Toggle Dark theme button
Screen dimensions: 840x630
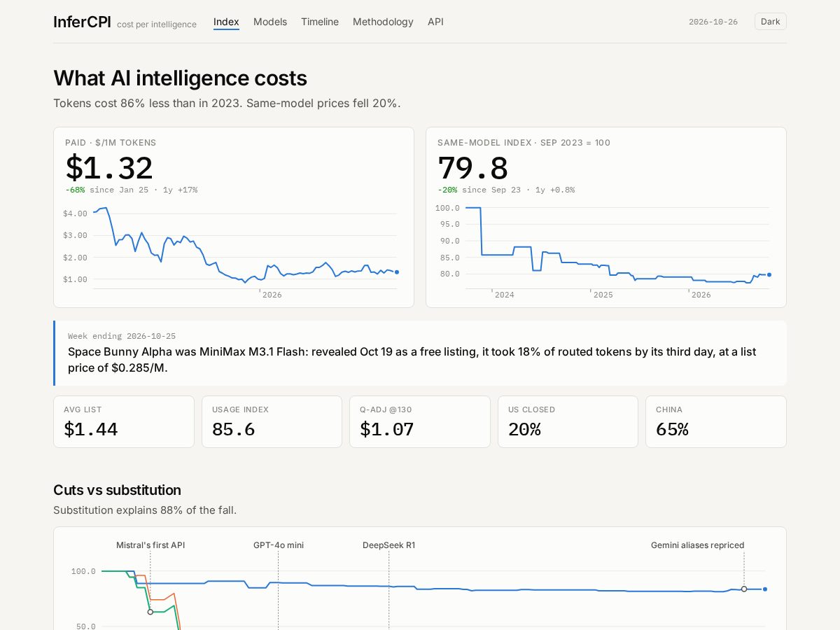pyautogui.click(x=770, y=22)
